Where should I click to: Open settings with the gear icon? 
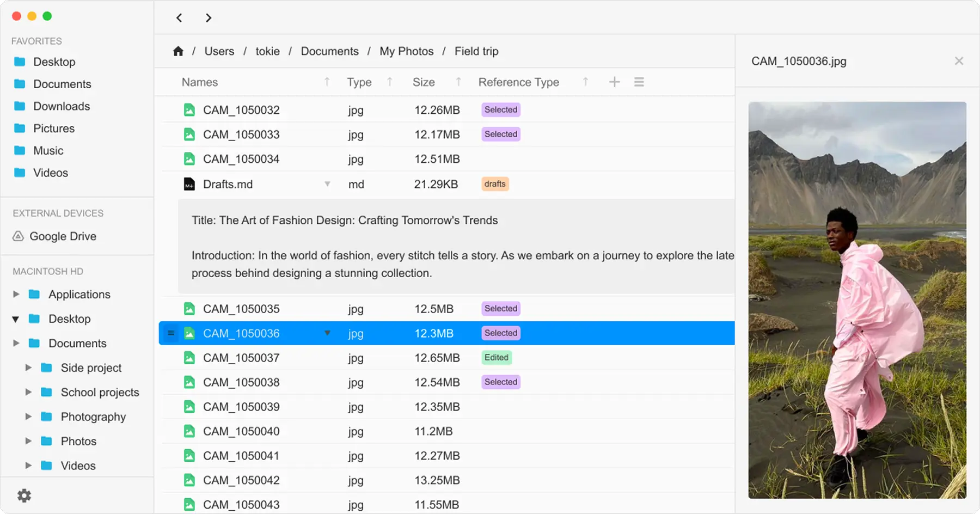click(24, 495)
